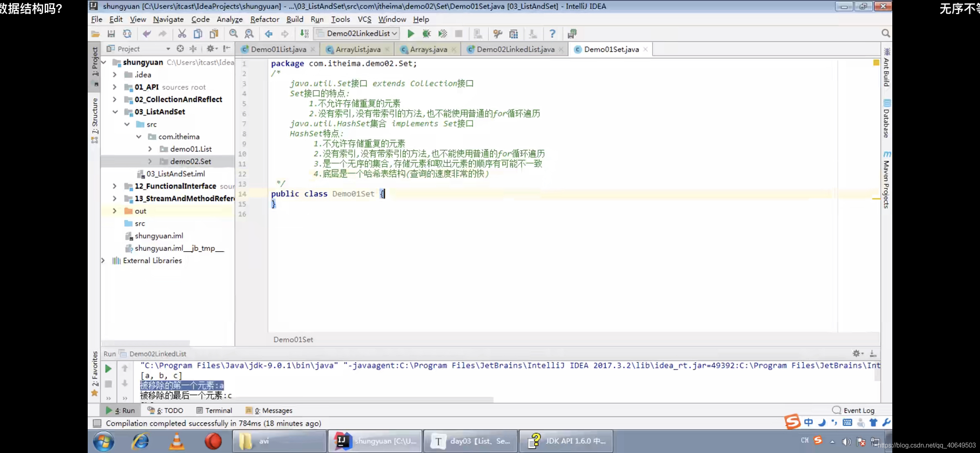Click the Stop square toolbar icon
980x453 pixels.
coord(459,34)
